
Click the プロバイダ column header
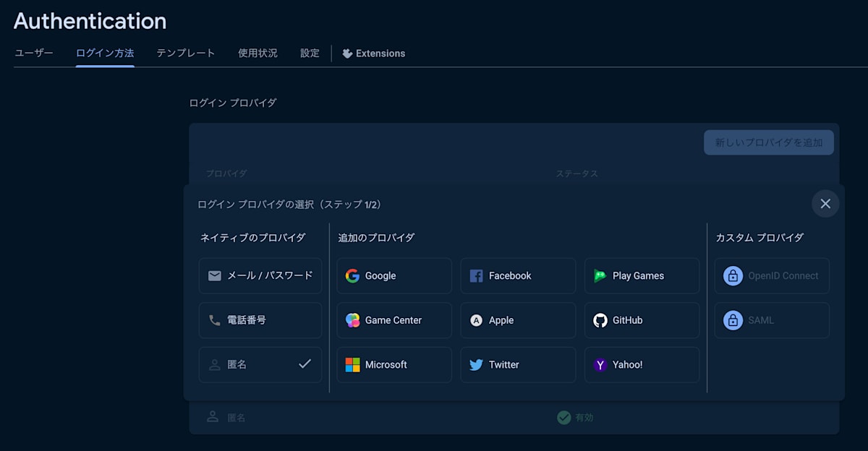coord(226,173)
